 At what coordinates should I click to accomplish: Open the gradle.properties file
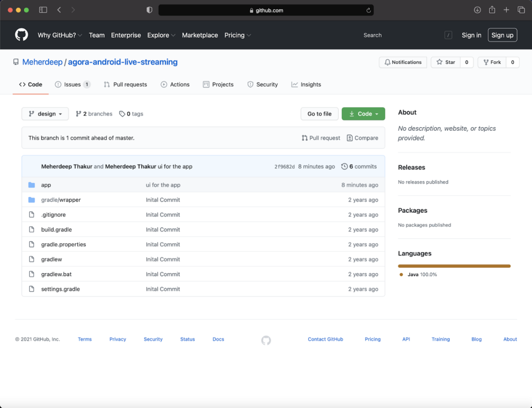(x=63, y=244)
